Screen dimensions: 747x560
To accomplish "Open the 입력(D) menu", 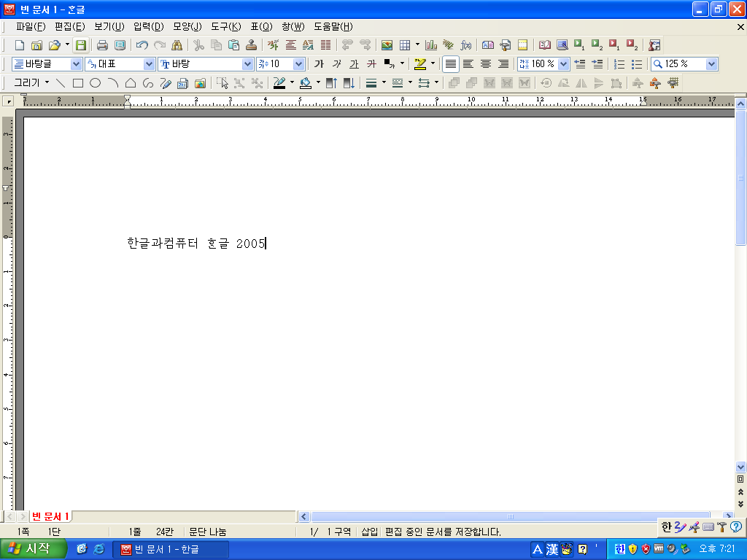I will (149, 27).
